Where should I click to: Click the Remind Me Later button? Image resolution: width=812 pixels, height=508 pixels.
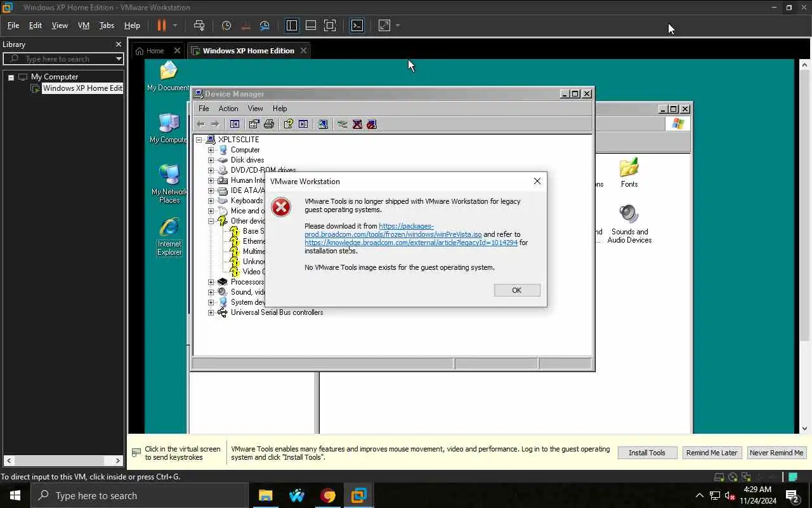pos(712,453)
